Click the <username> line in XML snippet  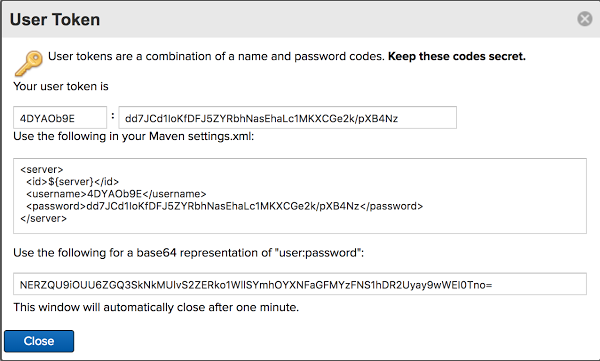(116, 194)
